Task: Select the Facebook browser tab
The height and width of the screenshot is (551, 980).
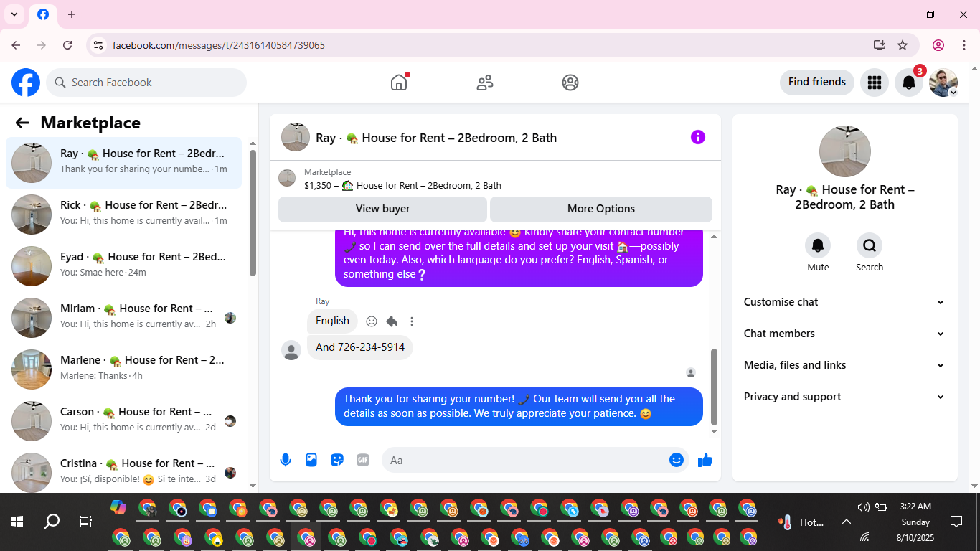Action: point(43,15)
